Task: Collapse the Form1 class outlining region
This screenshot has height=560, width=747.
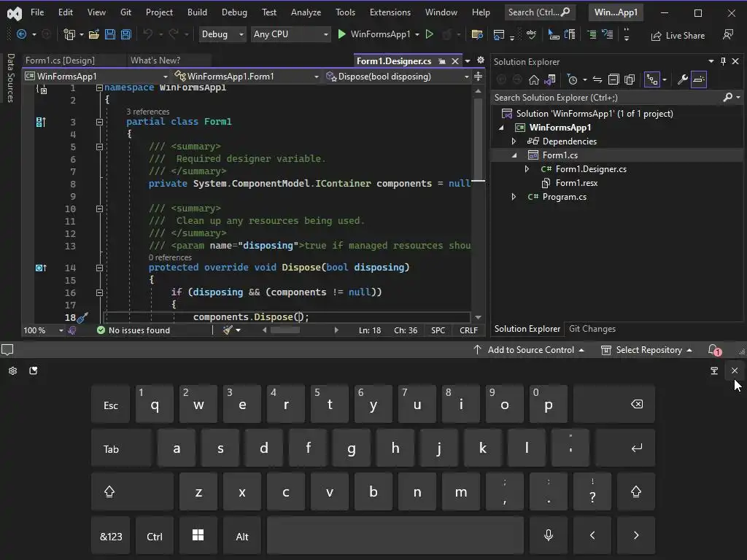Action: click(99, 122)
